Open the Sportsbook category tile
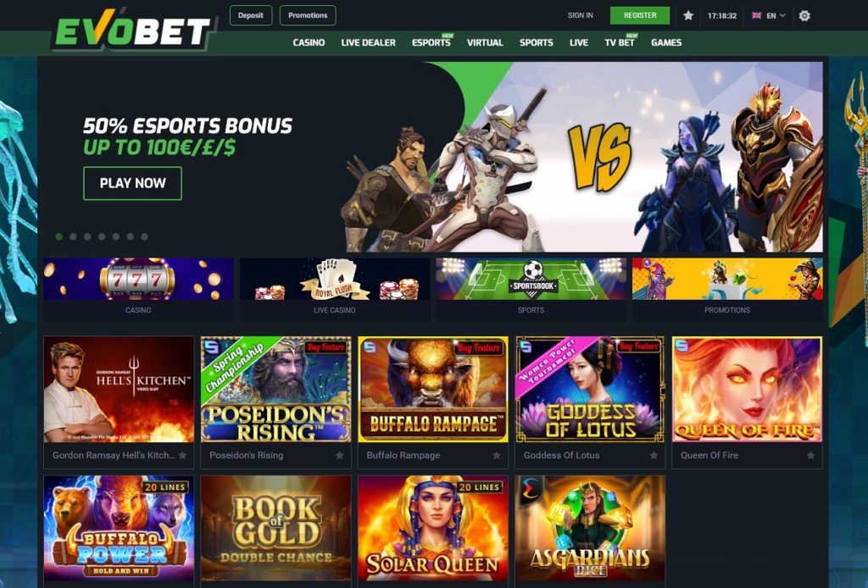 (531, 288)
